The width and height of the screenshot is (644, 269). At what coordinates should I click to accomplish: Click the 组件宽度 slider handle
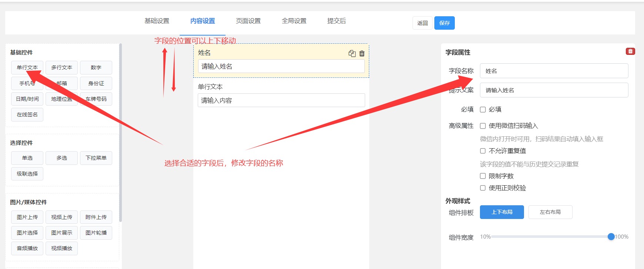[611, 237]
